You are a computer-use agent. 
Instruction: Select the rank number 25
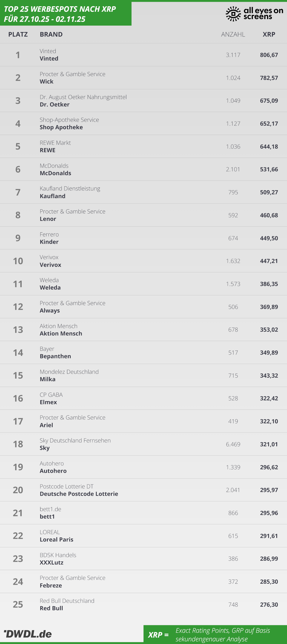point(18,605)
